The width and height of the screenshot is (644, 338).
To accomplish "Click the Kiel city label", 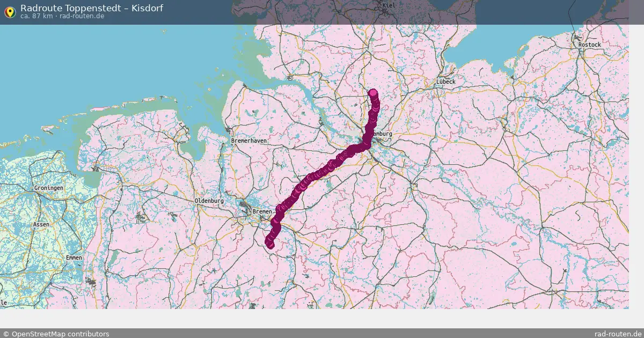I will pyautogui.click(x=389, y=5).
